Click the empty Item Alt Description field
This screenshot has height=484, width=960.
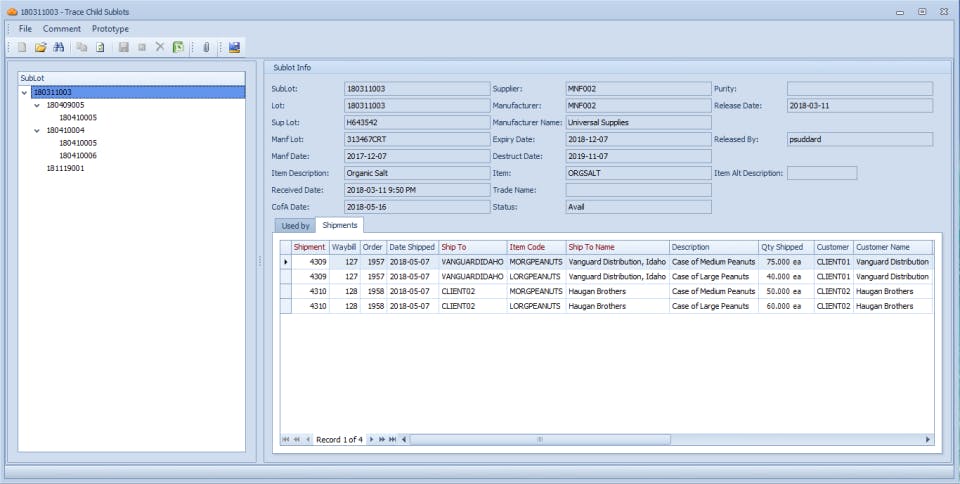tap(822, 173)
